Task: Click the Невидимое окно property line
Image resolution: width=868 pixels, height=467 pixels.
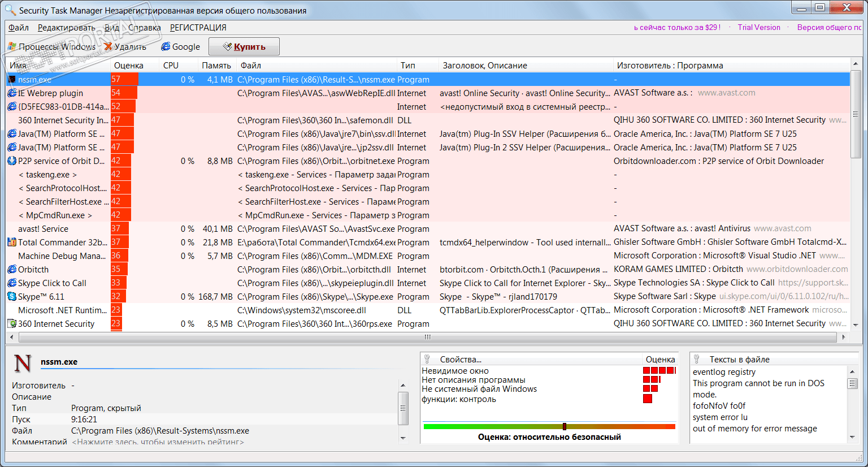Action: tap(455, 371)
